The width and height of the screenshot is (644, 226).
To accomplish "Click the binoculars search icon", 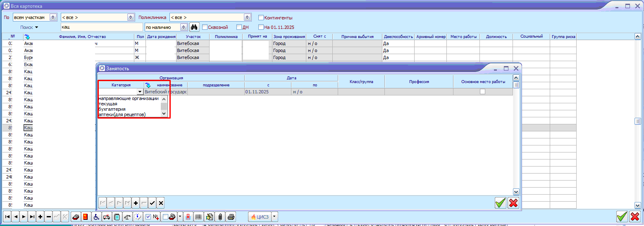I will tap(194, 27).
